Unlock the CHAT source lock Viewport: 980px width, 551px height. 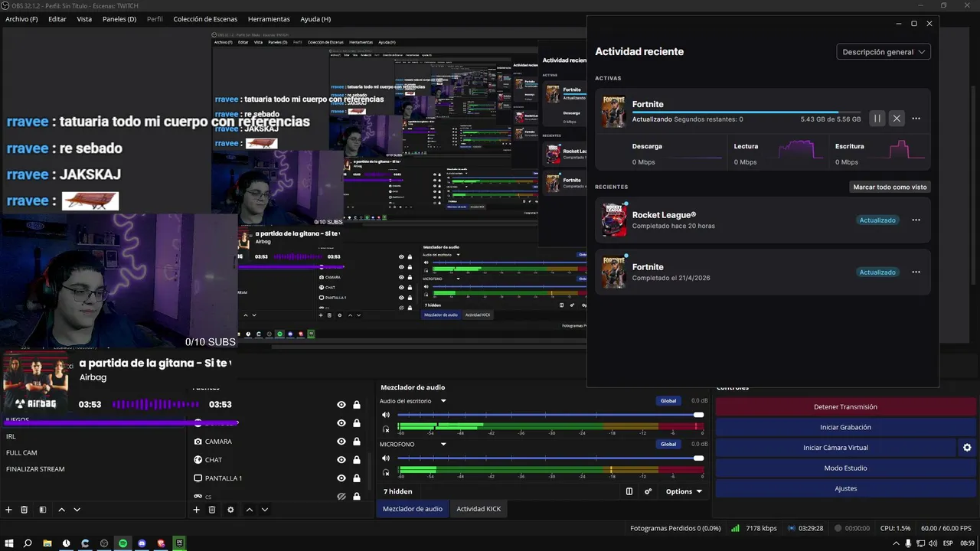(357, 460)
